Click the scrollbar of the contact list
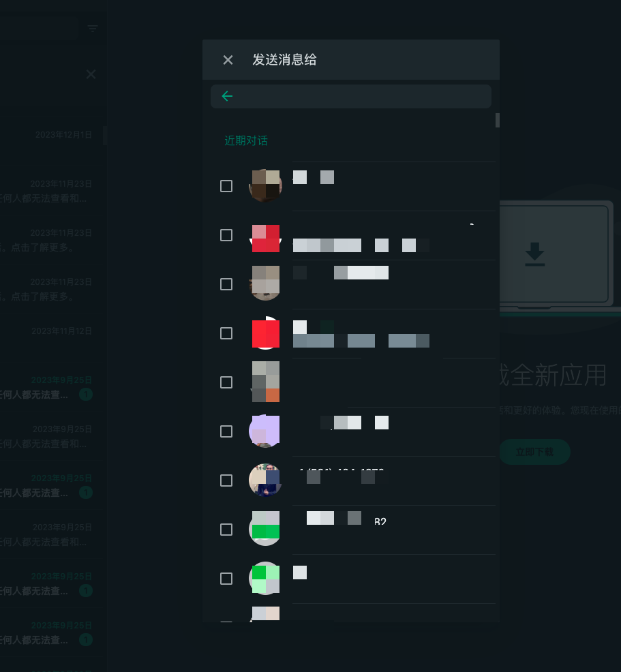The image size is (621, 672). pyautogui.click(x=497, y=121)
